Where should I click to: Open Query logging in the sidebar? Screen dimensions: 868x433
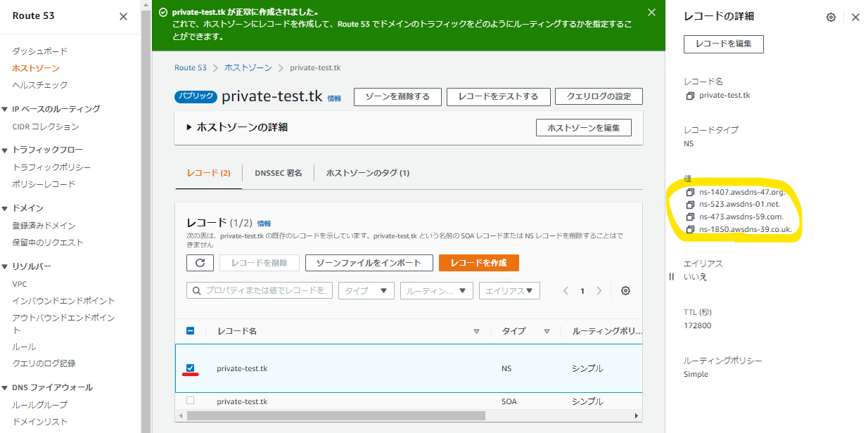click(44, 363)
